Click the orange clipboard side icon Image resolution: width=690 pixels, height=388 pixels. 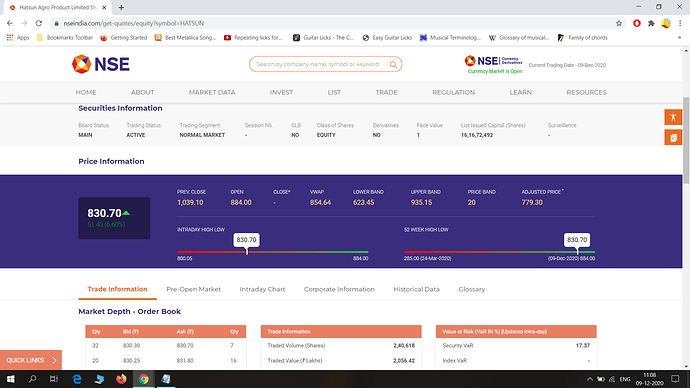pyautogui.click(x=673, y=137)
